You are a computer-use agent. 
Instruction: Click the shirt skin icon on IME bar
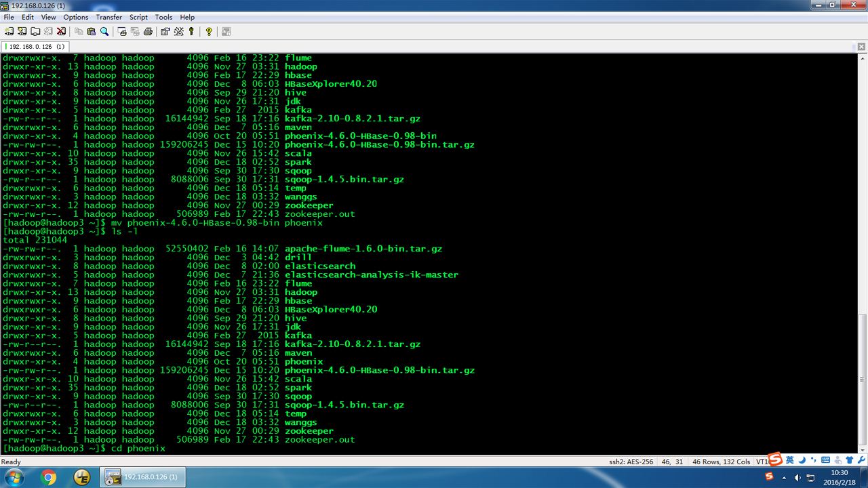click(848, 461)
